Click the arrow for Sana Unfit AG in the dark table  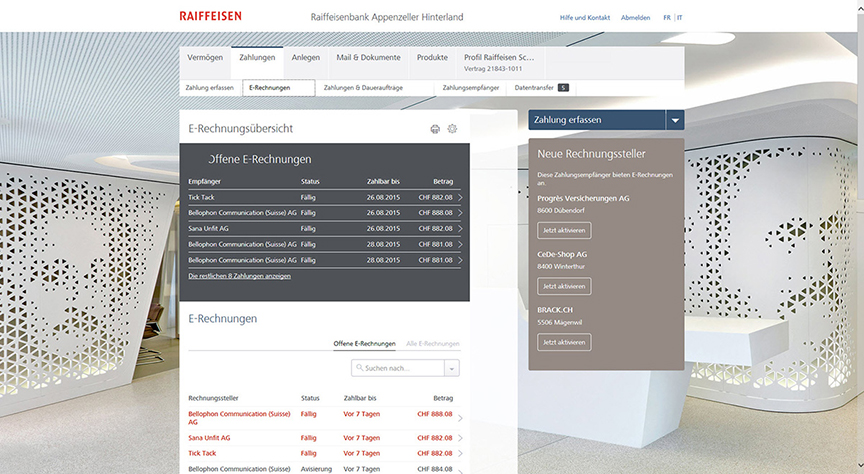coord(460,229)
